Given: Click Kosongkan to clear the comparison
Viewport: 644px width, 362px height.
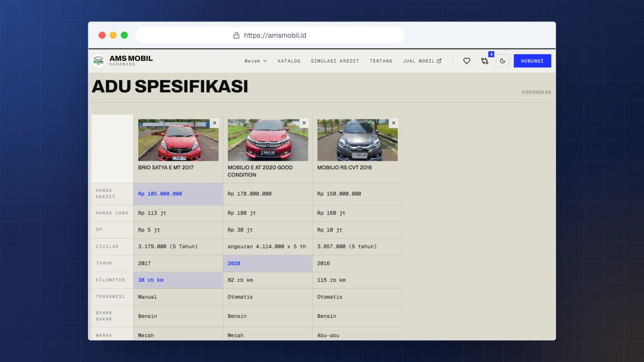Looking at the screenshot, I should pyautogui.click(x=536, y=92).
